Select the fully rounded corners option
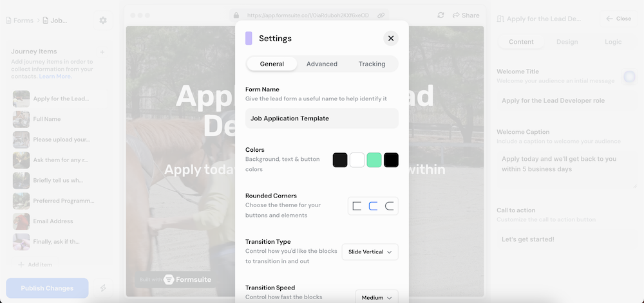The width and height of the screenshot is (644, 303). coord(389,206)
